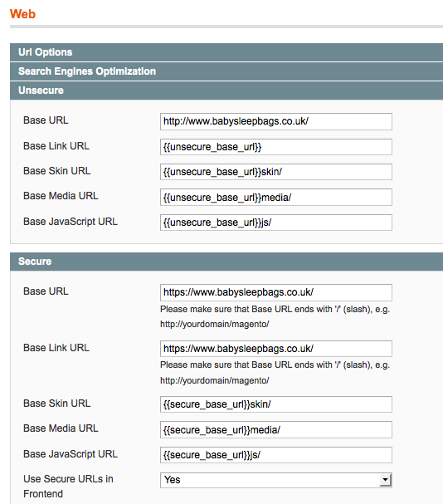Click the Unsecure 'Base Media URL' label
The height and width of the screenshot is (504, 443).
[x=61, y=196]
